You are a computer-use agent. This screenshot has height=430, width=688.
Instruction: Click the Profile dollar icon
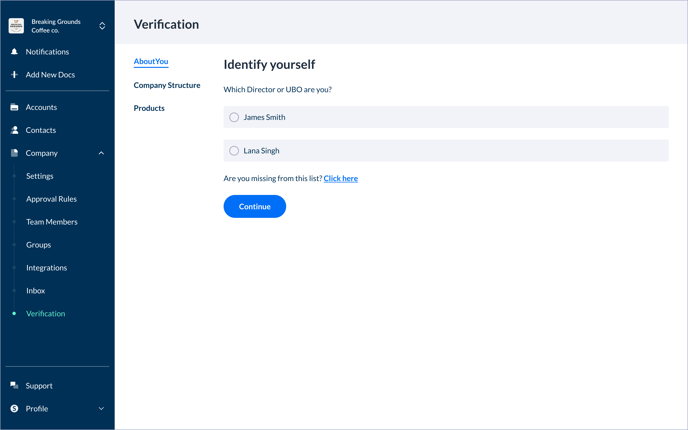14,409
